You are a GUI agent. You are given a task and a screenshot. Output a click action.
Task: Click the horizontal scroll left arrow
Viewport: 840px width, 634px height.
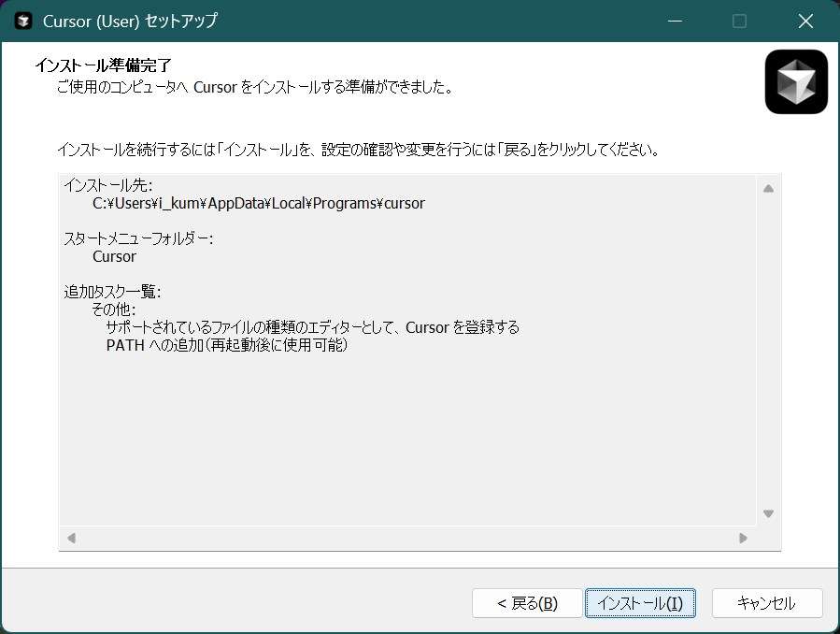(71, 538)
